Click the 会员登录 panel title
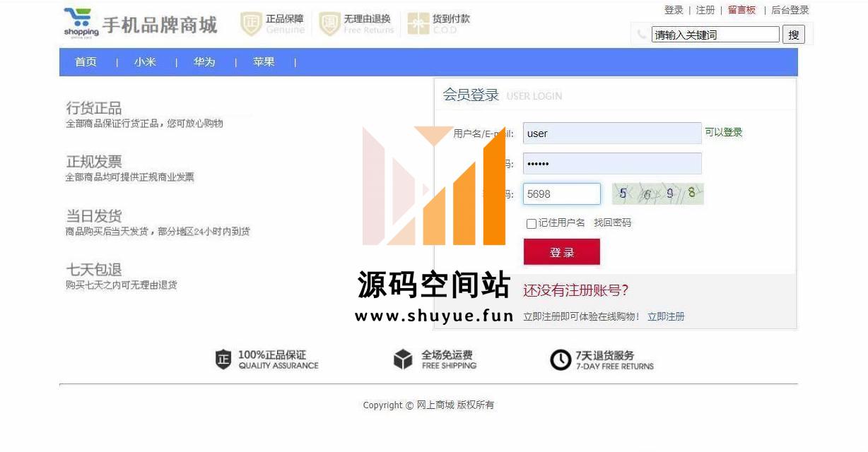868x452 pixels. [471, 95]
